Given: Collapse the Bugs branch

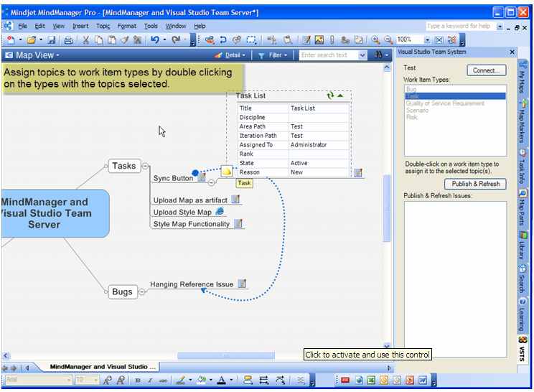Looking at the screenshot, I should [141, 291].
